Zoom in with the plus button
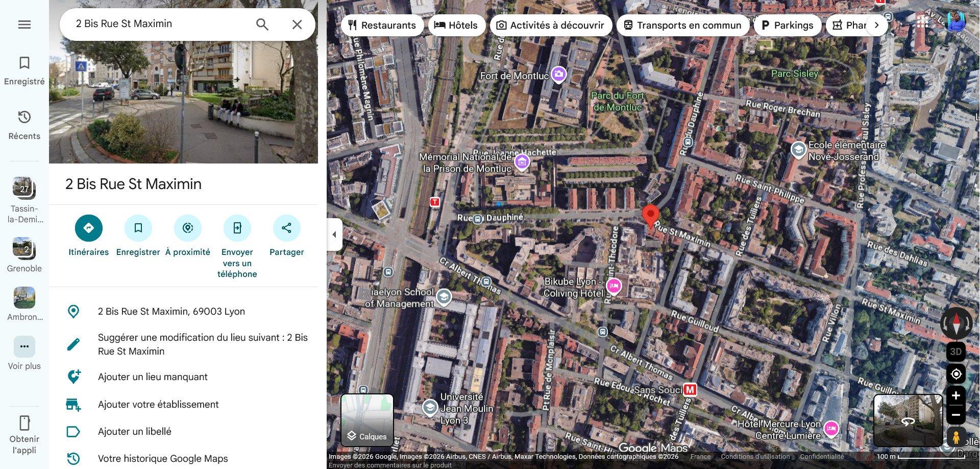This screenshot has height=469, width=980. pos(956,396)
